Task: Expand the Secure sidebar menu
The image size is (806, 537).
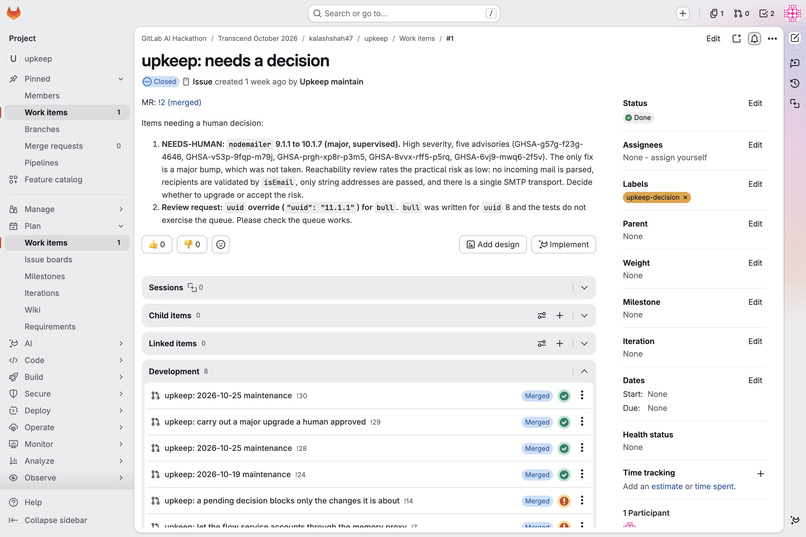Action: [67, 394]
